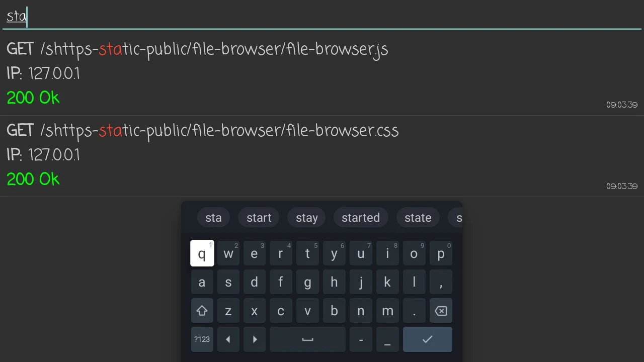Click the search field containing 'sta'
Image resolution: width=644 pixels, height=362 pixels.
pyautogui.click(x=322, y=16)
